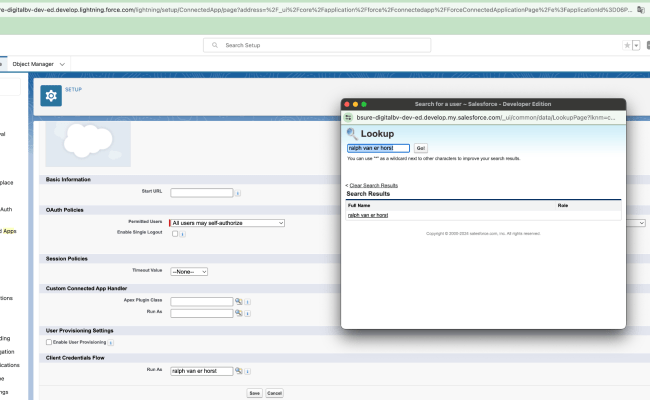Click the Start URL input field
Image resolution: width=650 pixels, height=400 pixels.
coord(202,193)
